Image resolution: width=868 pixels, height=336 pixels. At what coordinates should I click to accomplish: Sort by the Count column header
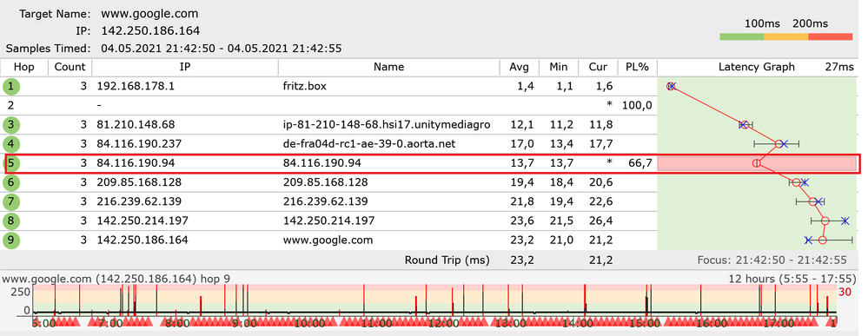pyautogui.click(x=70, y=67)
